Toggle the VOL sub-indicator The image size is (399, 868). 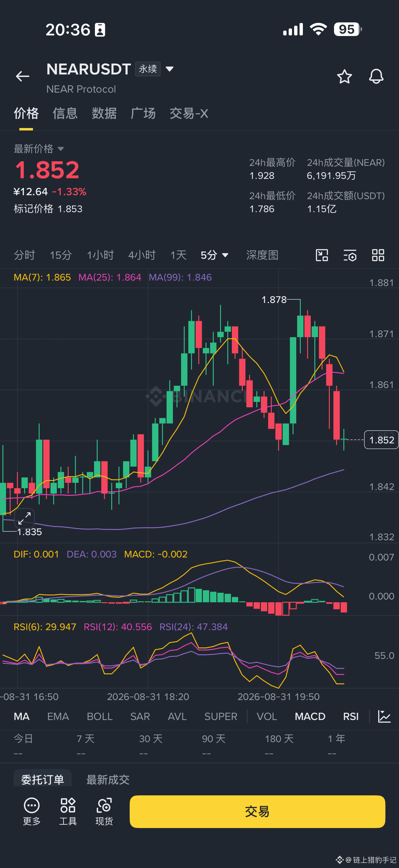point(267,716)
